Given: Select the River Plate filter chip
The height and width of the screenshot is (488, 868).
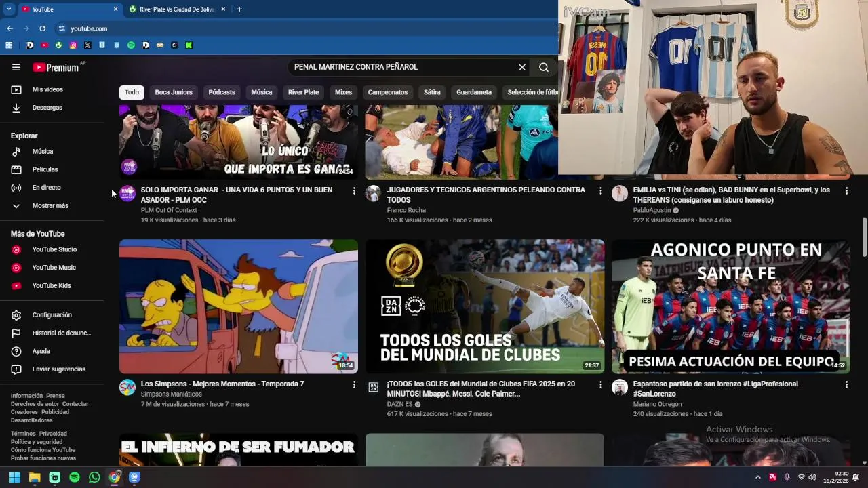Looking at the screenshot, I should 303,92.
